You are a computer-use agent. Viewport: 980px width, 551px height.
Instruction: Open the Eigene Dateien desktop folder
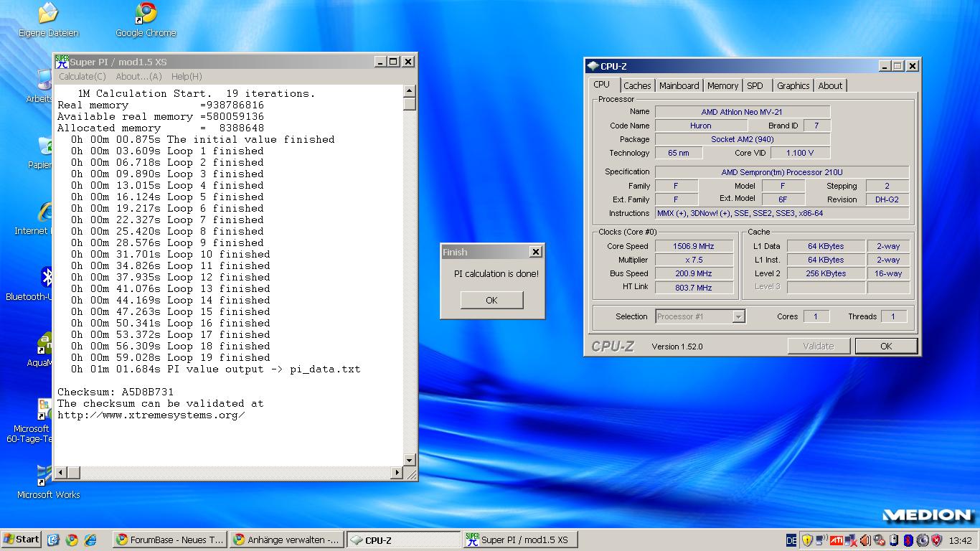[x=48, y=19]
